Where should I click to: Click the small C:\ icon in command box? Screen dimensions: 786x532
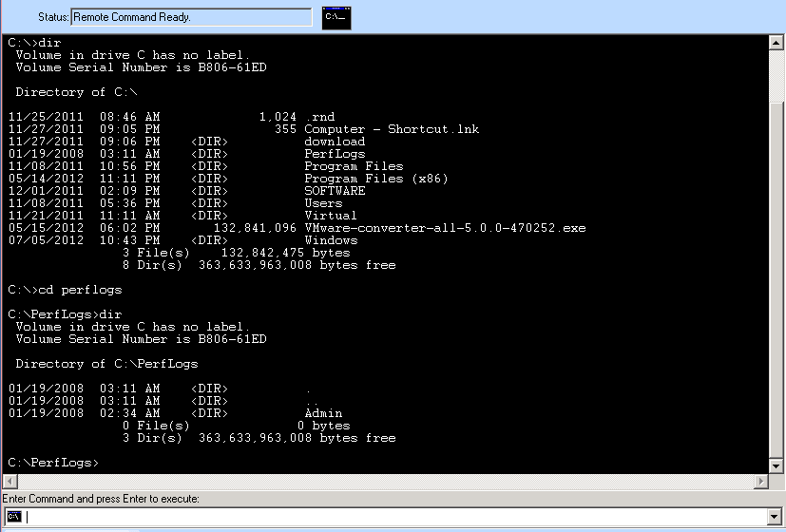14,517
